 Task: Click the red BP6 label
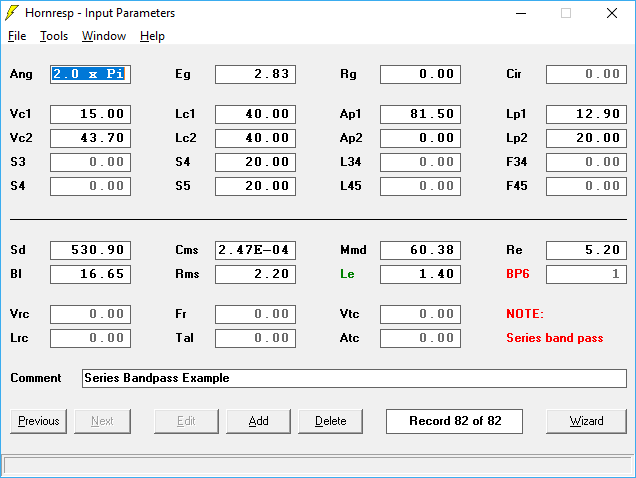point(518,274)
